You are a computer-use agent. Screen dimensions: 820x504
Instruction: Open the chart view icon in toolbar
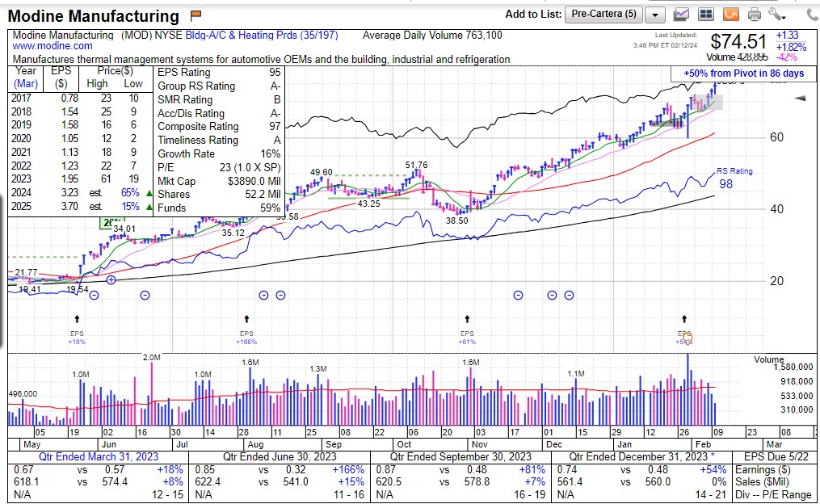(681, 14)
